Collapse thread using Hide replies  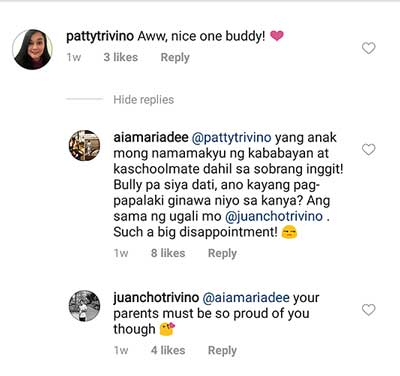[143, 100]
